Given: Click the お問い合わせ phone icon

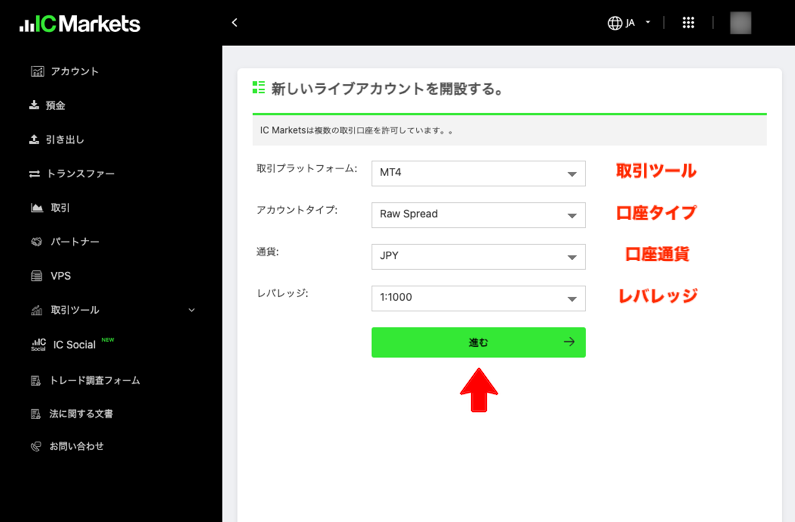Looking at the screenshot, I should (x=36, y=446).
